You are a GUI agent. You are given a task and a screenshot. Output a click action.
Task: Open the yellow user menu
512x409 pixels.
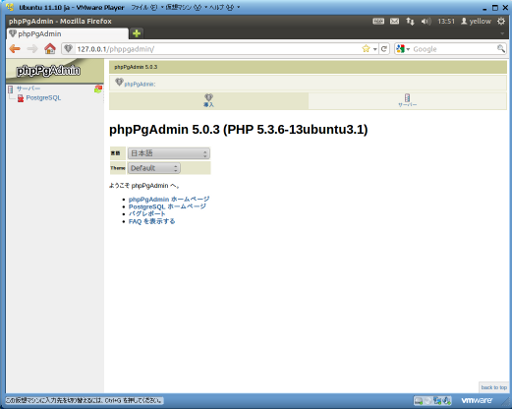pos(476,21)
